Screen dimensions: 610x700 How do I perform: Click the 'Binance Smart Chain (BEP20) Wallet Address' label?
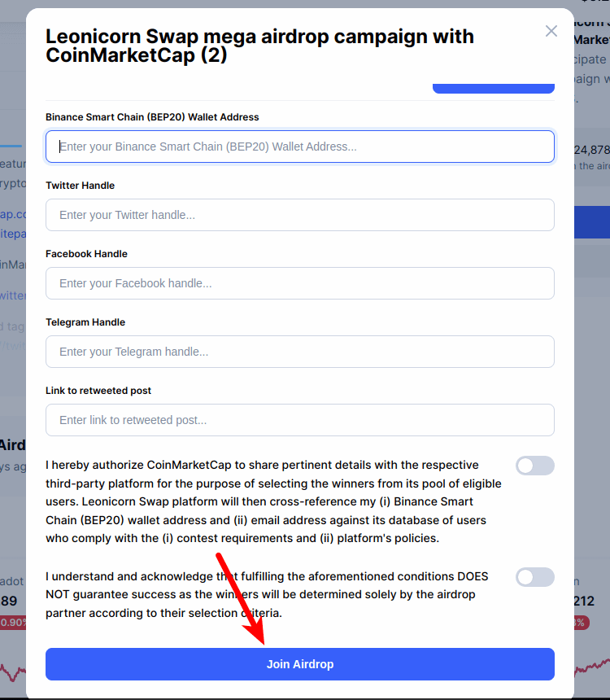tap(152, 117)
